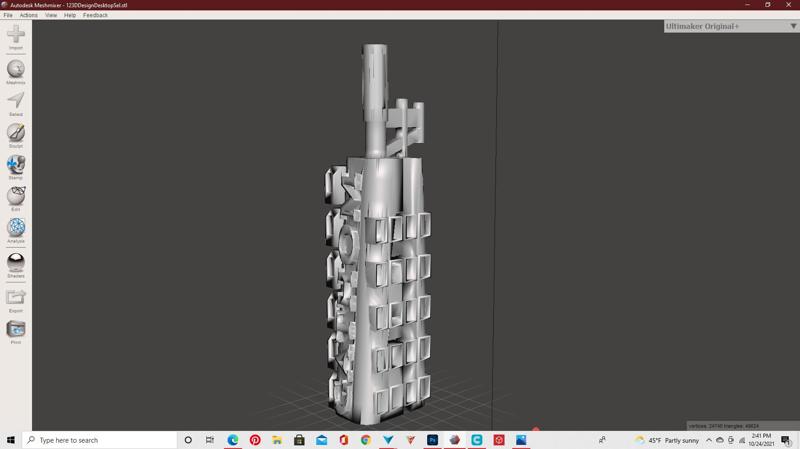Click the weather widget showing 45°F
Screen dimensions: 800x449
667,440
